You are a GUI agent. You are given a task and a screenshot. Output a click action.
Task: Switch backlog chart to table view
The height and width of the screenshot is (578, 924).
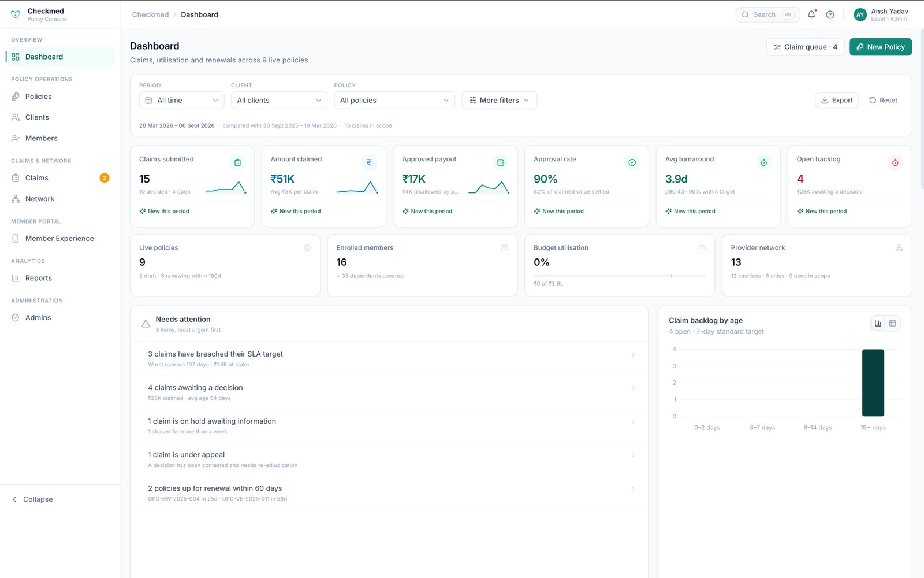[x=892, y=323]
